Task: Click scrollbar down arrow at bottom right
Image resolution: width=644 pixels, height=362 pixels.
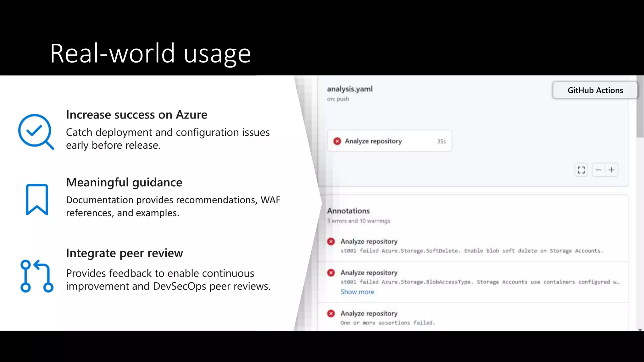Action: click(640, 329)
